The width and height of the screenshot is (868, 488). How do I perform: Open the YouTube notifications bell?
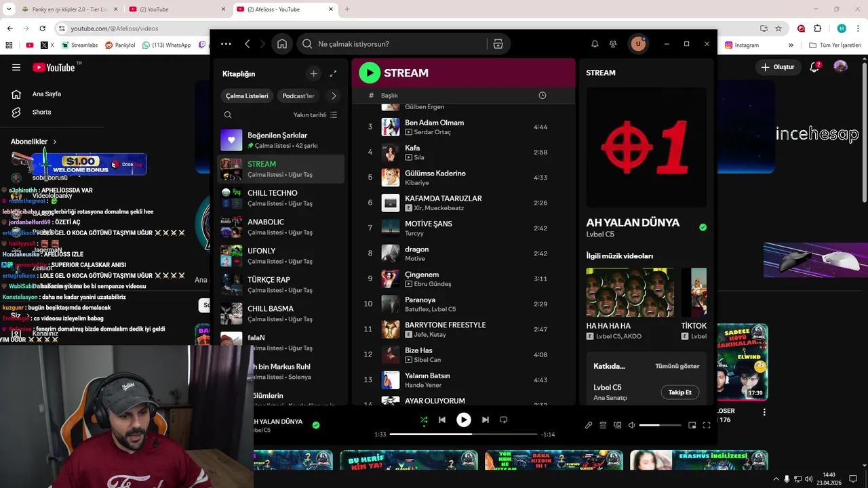click(815, 67)
